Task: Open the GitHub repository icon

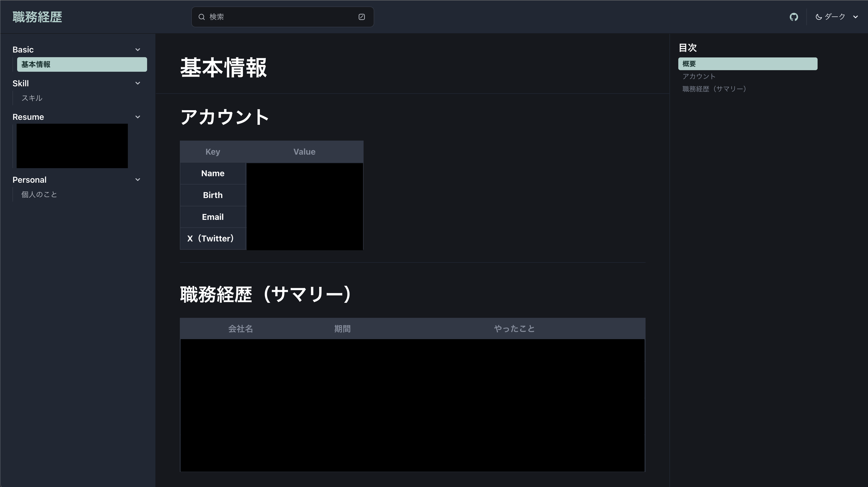Action: 793,17
